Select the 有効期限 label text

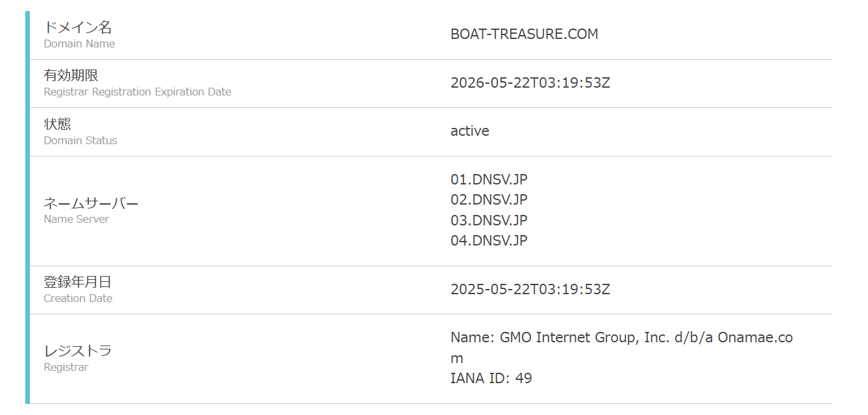pos(71,75)
